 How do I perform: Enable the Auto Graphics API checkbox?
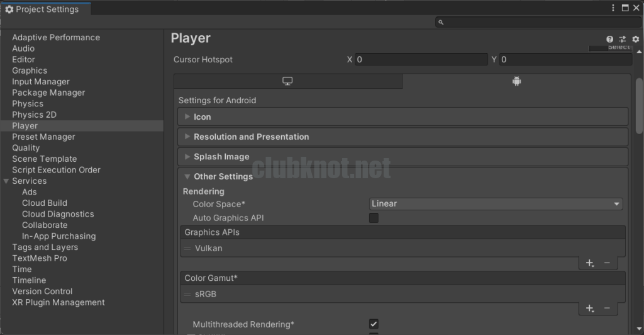tap(374, 218)
